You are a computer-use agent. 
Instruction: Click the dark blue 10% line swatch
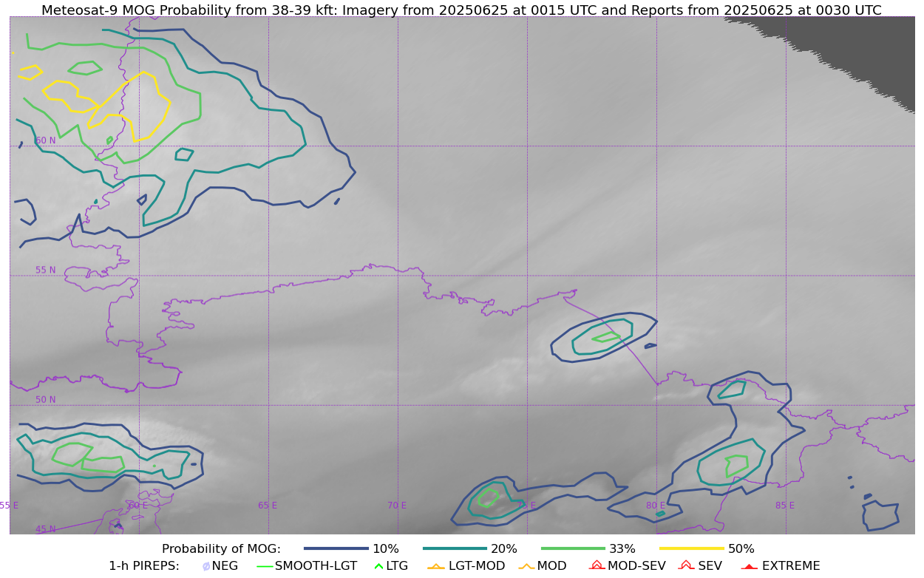tap(336, 548)
